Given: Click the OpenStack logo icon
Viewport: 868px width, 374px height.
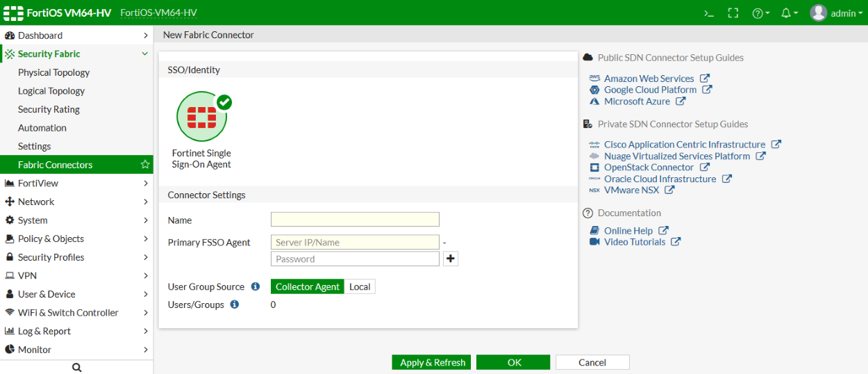Looking at the screenshot, I should pyautogui.click(x=594, y=167).
